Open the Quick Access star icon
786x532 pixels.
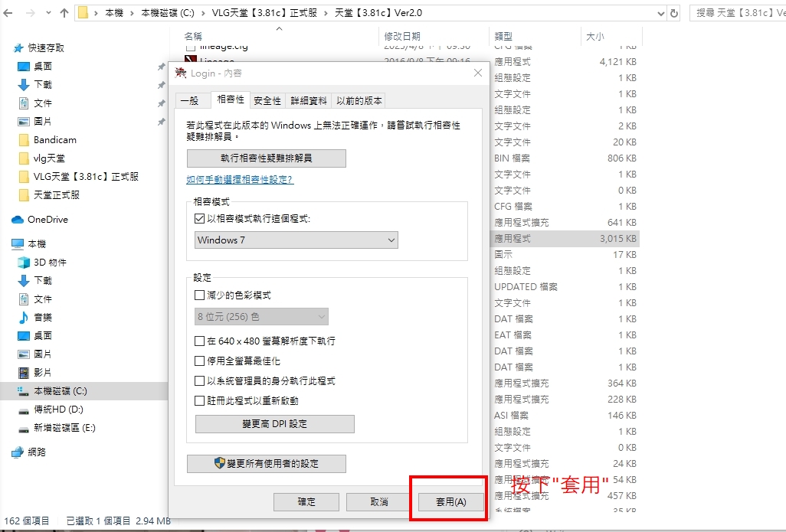pos(18,48)
